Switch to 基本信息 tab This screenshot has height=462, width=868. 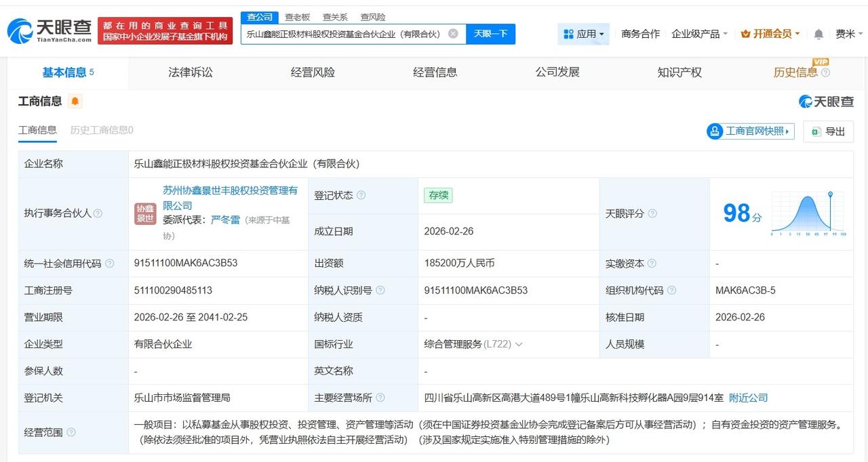(x=68, y=72)
